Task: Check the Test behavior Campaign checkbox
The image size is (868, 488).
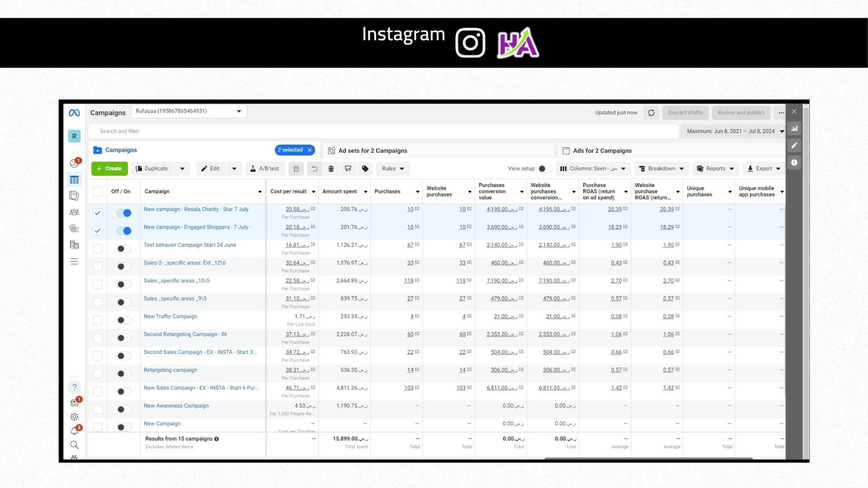Action: coord(98,248)
